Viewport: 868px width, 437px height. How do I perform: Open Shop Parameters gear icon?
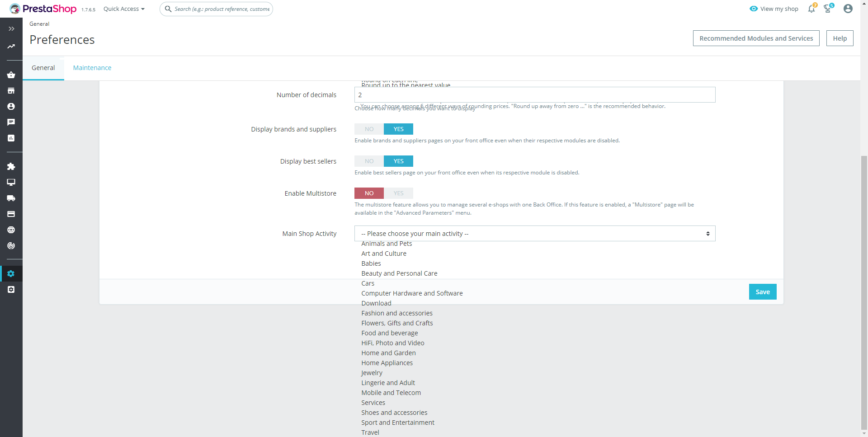11,274
